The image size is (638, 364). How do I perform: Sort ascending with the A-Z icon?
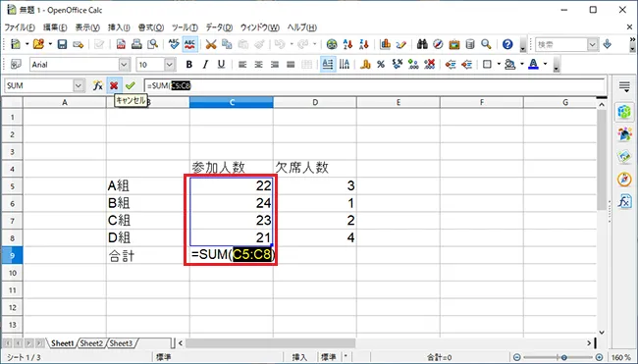click(347, 44)
